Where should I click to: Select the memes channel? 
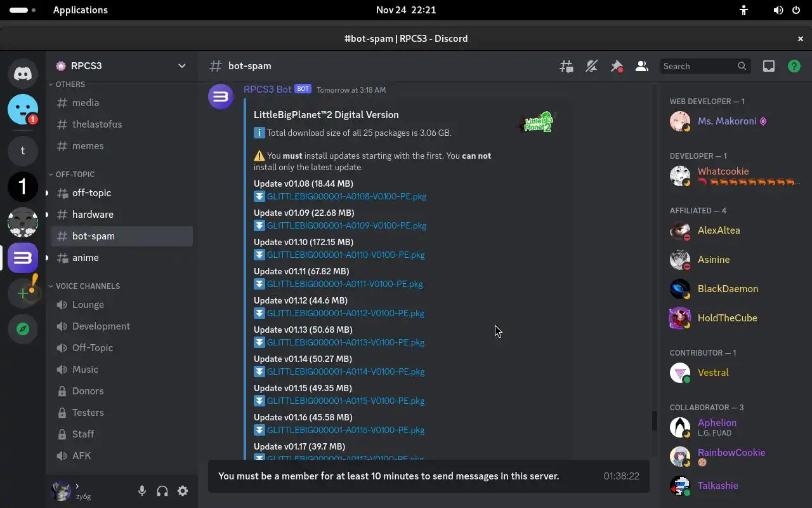[122, 146]
